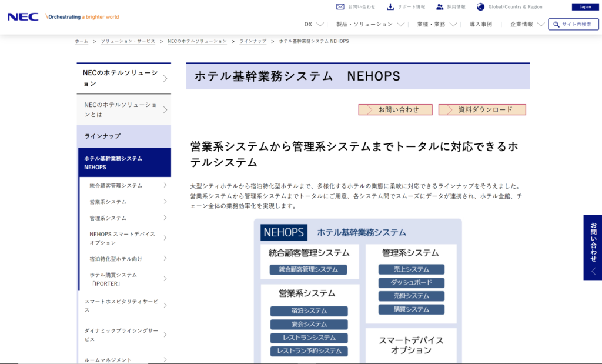Click the 統合顧客管理システム blue diagram button
Screen dimensions: 602x364
click(x=308, y=269)
